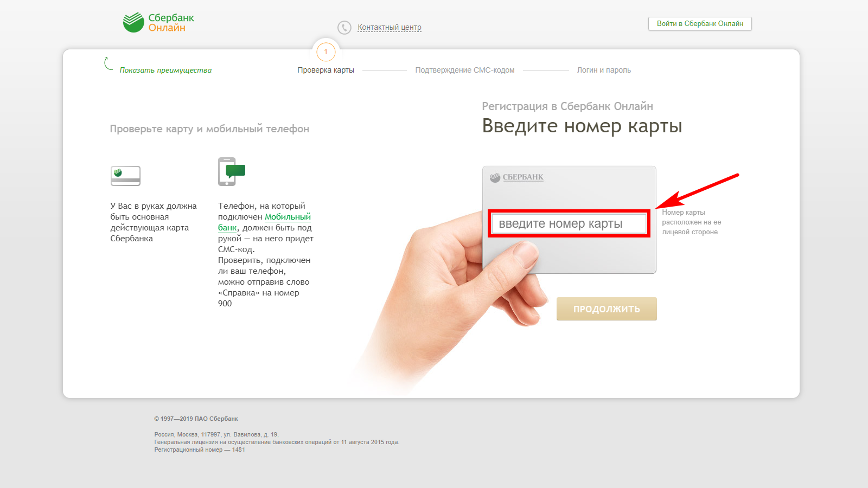Click the Показать преимущества link
This screenshot has height=488, width=868.
click(x=165, y=70)
